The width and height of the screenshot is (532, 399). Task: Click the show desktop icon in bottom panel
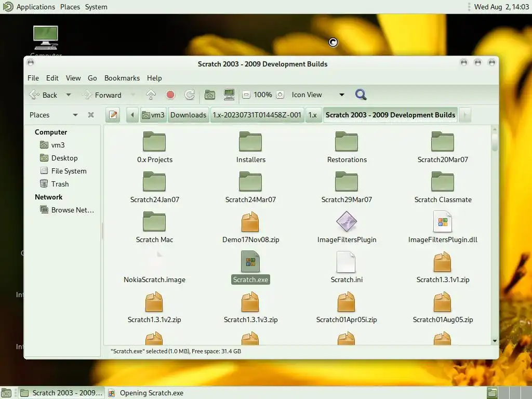[x=6, y=393]
